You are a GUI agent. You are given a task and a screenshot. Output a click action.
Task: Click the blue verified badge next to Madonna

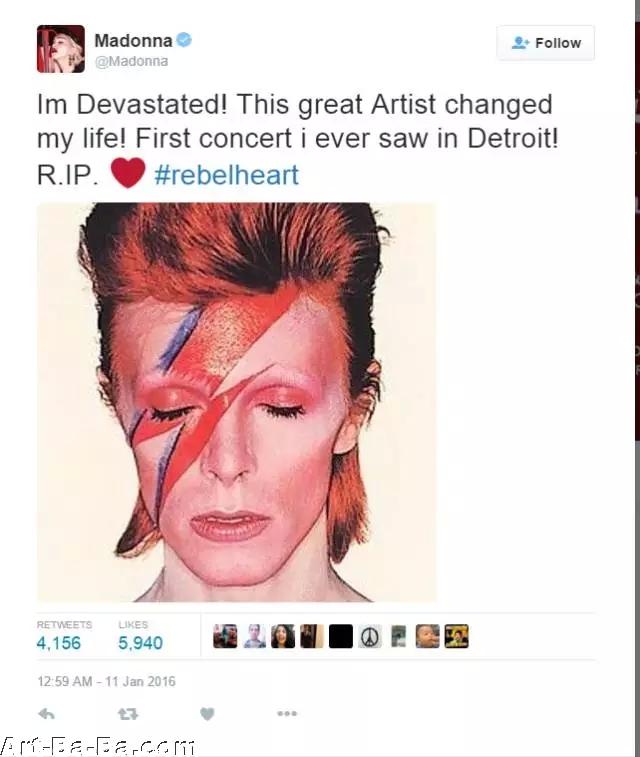point(184,40)
